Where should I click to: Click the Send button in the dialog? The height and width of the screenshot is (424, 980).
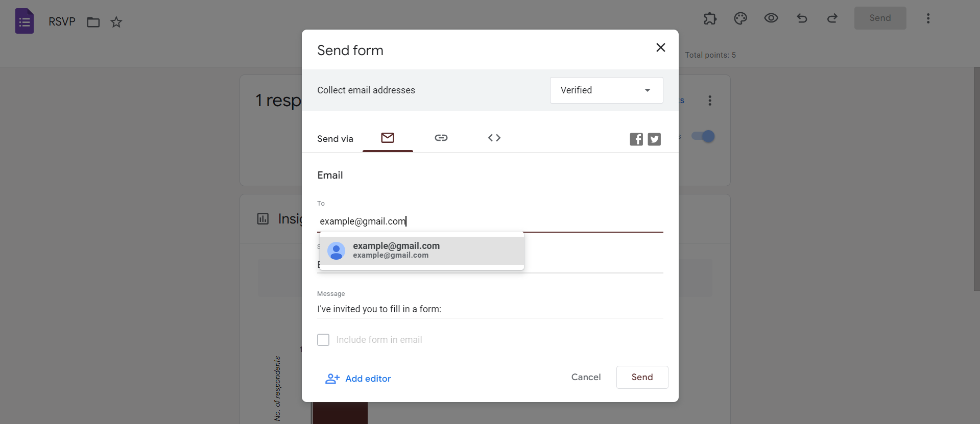pos(642,377)
